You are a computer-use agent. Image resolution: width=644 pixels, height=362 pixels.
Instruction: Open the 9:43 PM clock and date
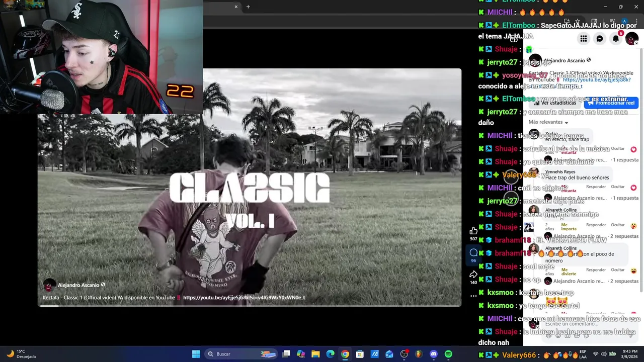[x=630, y=354]
